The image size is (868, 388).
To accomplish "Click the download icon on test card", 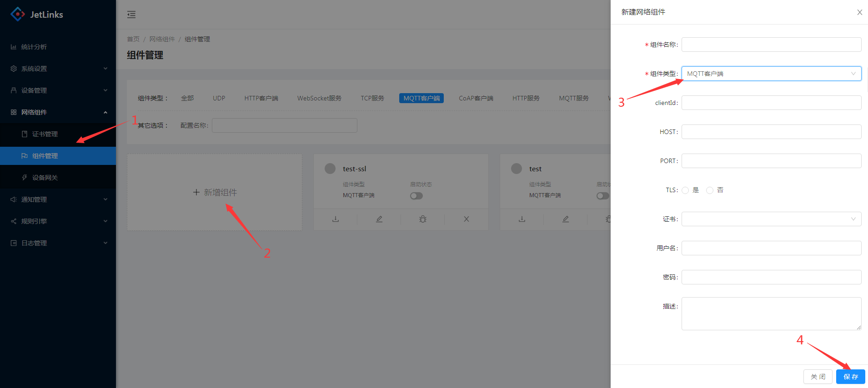I will (x=522, y=219).
